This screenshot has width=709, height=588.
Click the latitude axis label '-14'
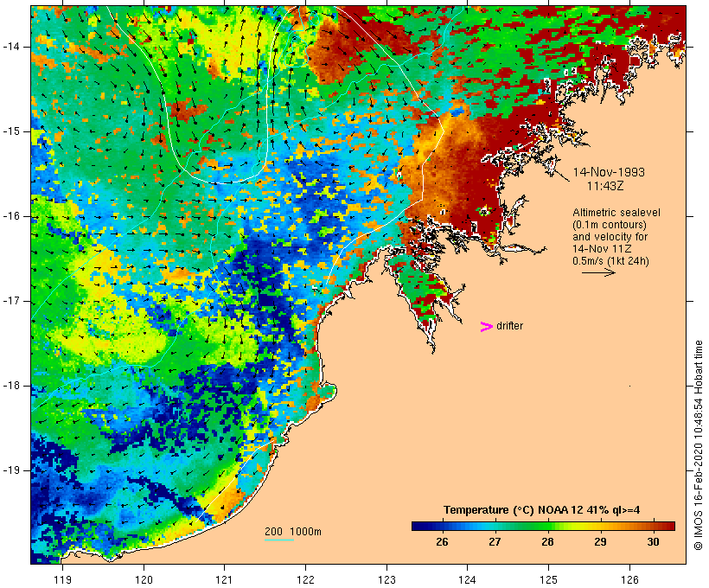click(x=10, y=47)
